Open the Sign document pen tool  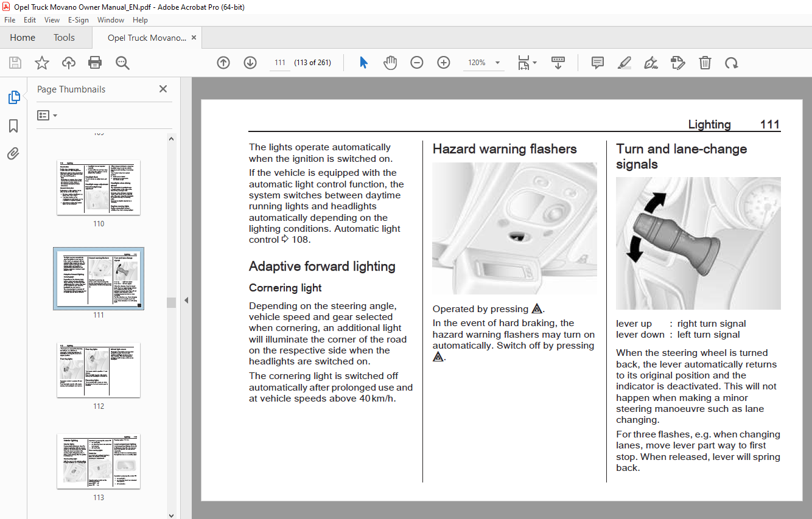[651, 63]
